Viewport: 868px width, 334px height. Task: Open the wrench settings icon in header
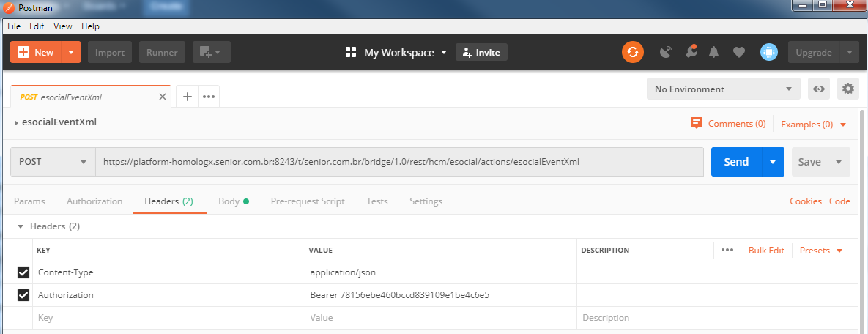[690, 52]
